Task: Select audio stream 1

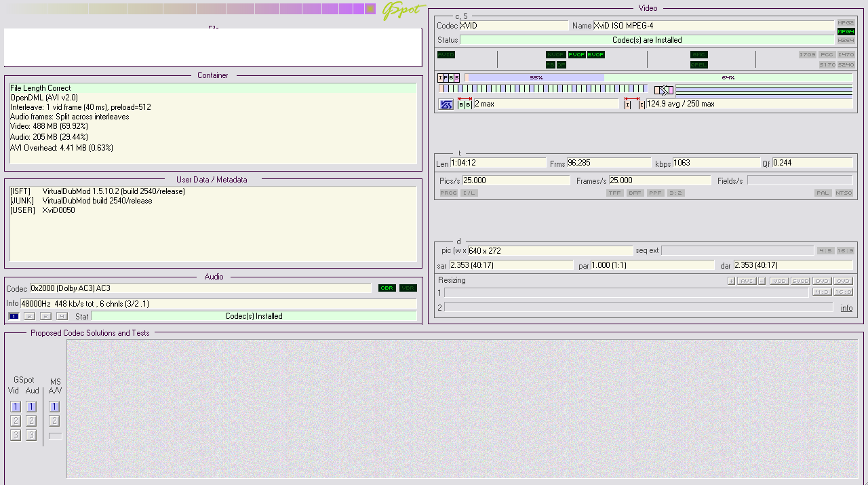Action: click(14, 316)
